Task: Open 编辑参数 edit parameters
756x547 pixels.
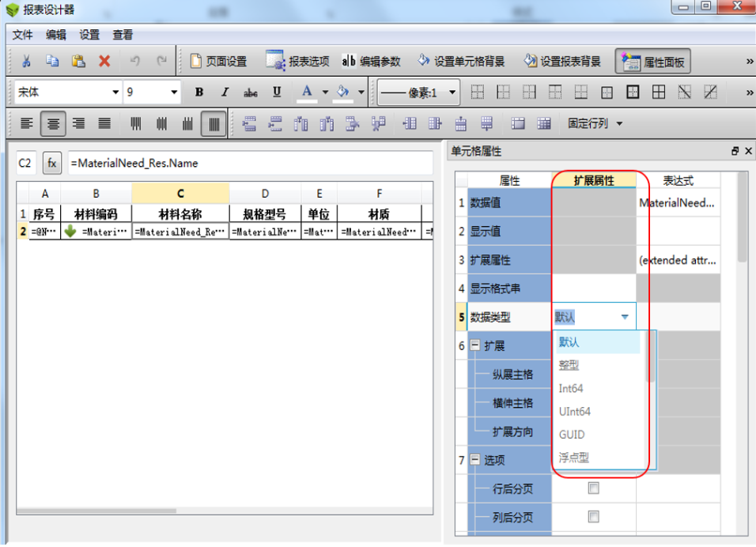Action: pos(371,61)
